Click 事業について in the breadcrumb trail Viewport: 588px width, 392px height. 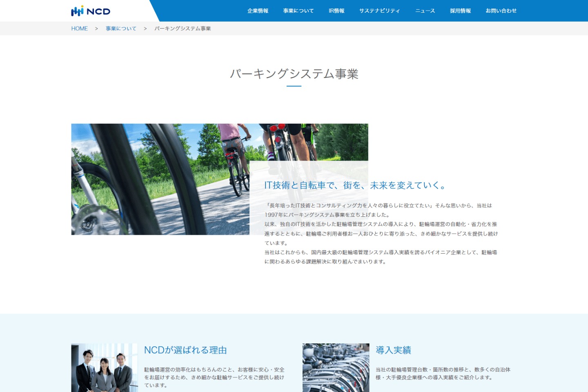tap(121, 28)
